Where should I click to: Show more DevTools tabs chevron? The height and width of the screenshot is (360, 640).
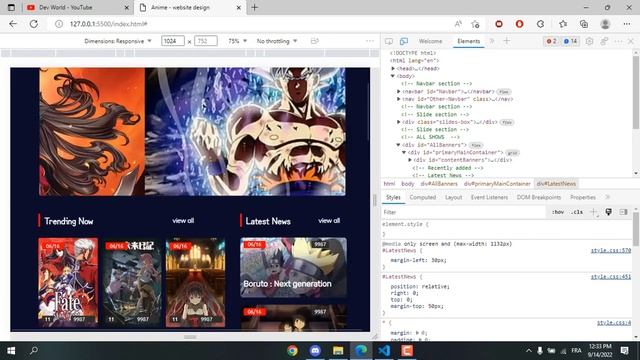pyautogui.click(x=492, y=41)
